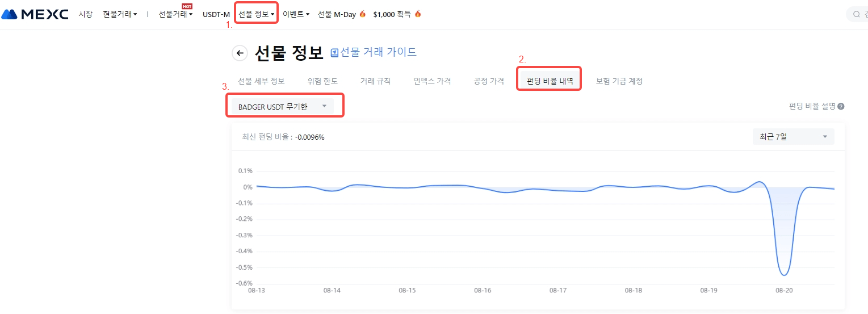Open the BADGER USDT 무기한 pair selector
Viewport: 868px width, 314px height.
click(x=282, y=106)
